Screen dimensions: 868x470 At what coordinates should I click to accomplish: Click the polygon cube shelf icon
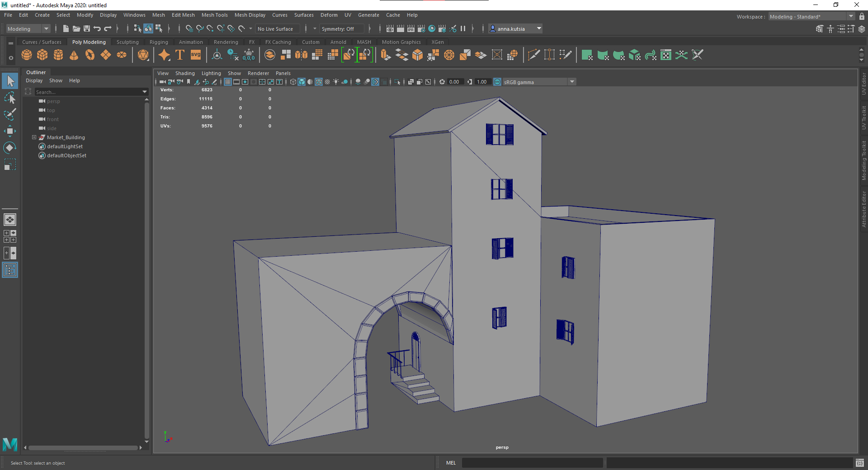click(42, 55)
